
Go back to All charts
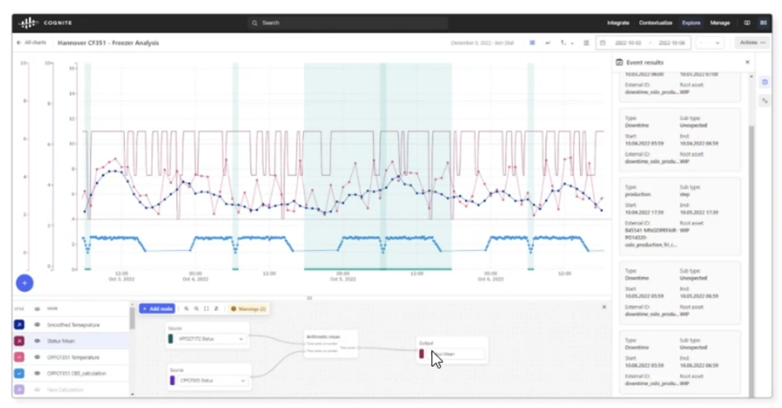[33, 43]
